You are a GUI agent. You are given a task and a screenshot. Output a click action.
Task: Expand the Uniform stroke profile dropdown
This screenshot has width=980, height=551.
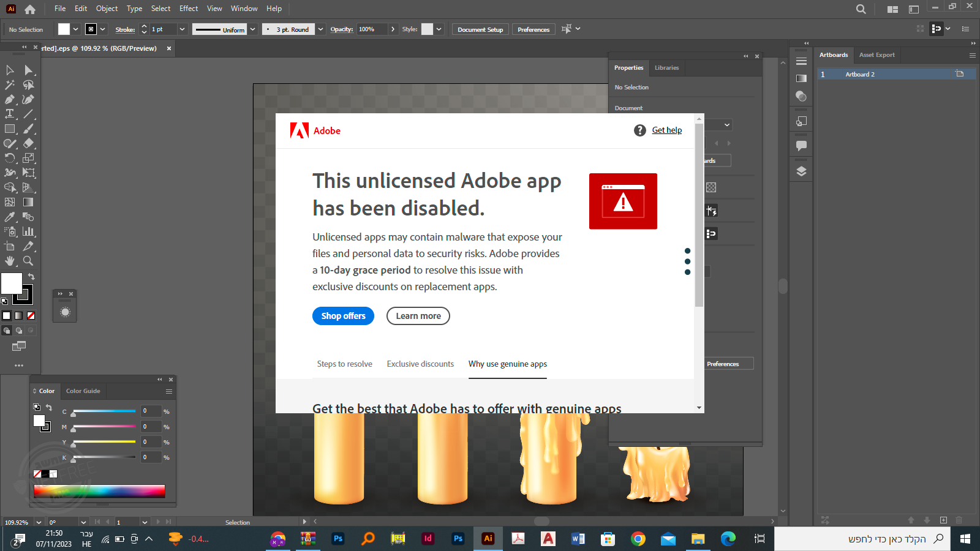point(252,29)
